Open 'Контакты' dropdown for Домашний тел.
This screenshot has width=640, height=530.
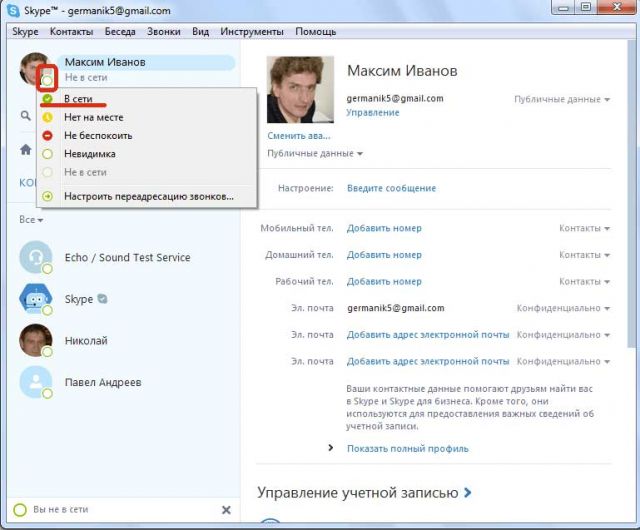[584, 255]
